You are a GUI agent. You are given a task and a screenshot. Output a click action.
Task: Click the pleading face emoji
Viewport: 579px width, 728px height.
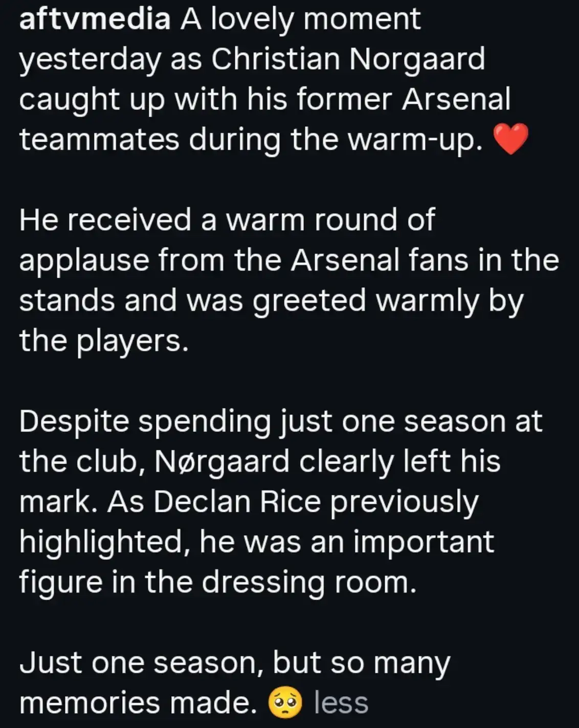click(x=285, y=702)
